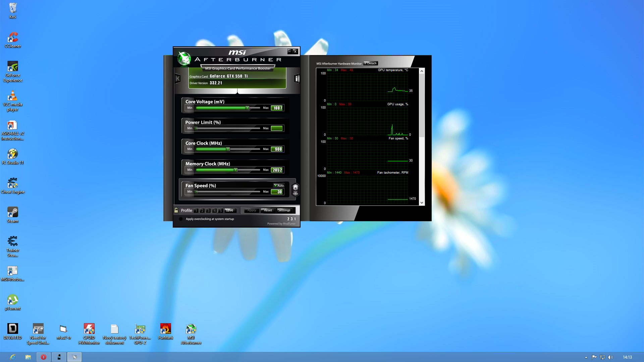
Task: Click the MSI Afterburner dragon logo
Action: (x=184, y=59)
